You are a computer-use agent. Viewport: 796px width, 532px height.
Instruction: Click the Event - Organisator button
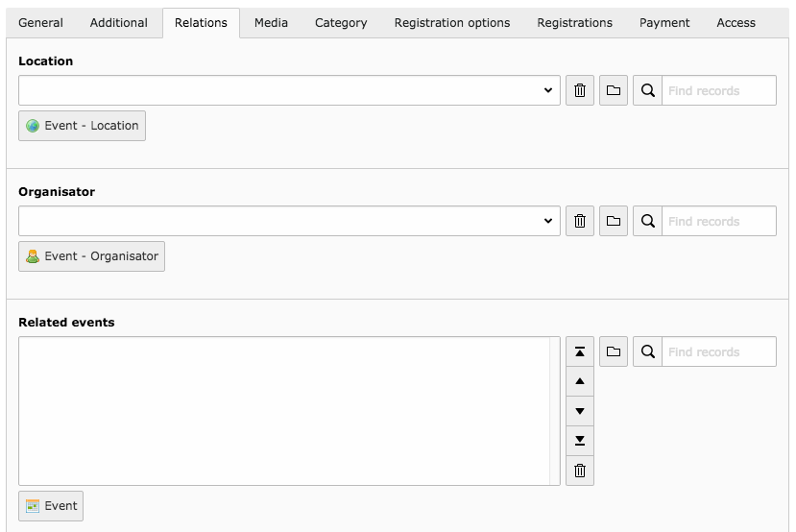click(92, 256)
